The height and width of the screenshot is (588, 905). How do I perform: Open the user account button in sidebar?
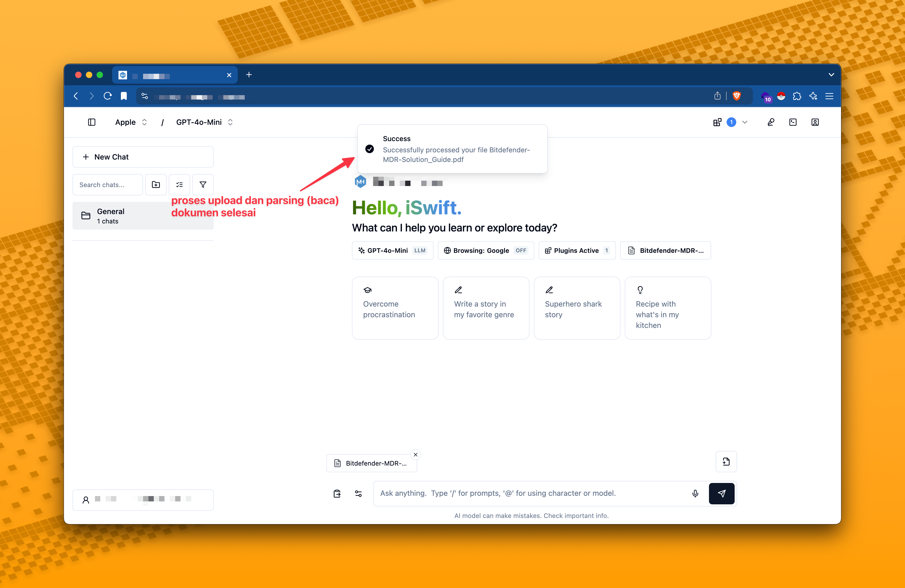[x=143, y=500]
